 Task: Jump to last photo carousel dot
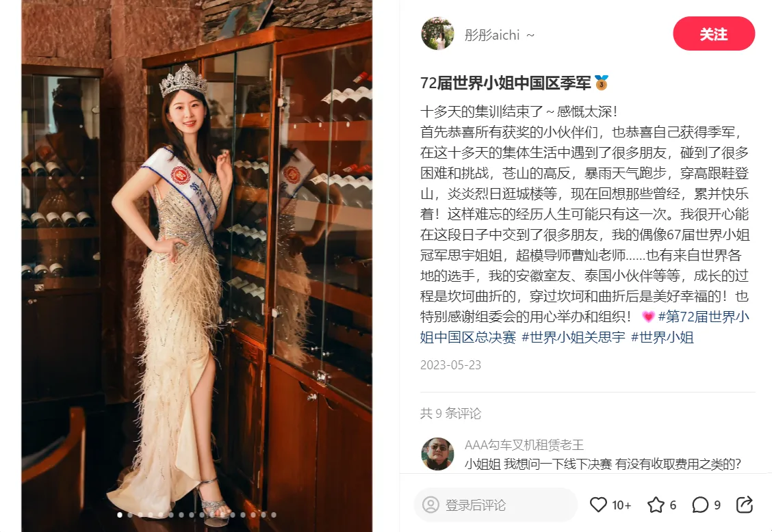point(274,515)
